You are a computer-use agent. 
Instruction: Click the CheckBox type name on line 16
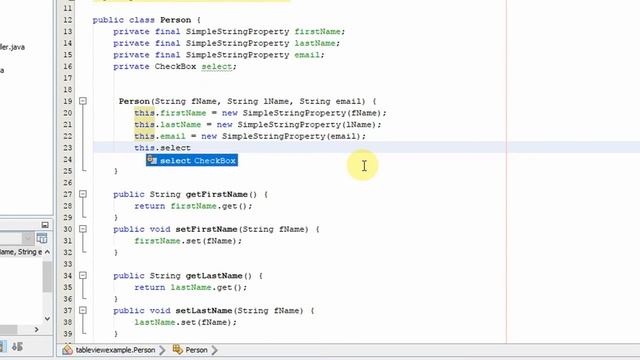(x=176, y=67)
